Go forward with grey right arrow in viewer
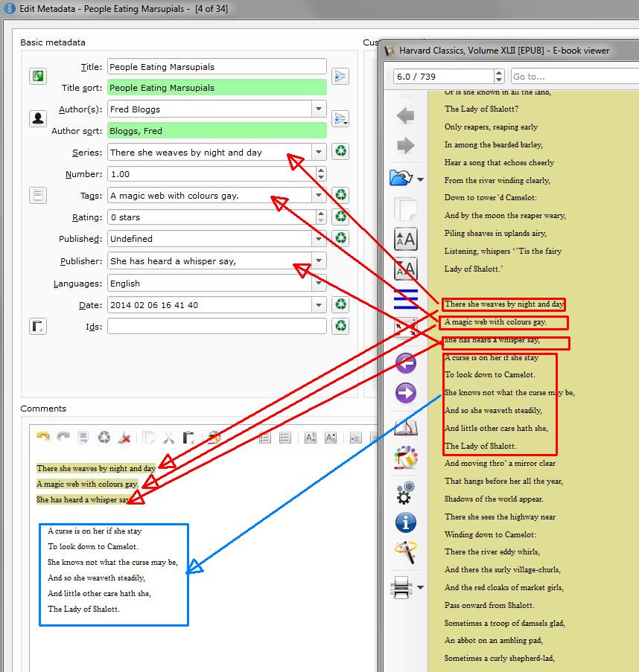639x672 pixels. click(405, 145)
